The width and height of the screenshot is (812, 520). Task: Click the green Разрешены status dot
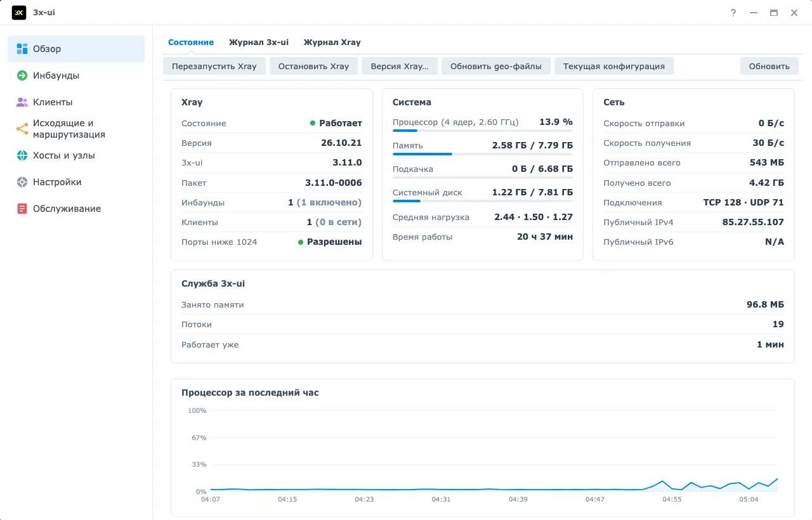click(x=301, y=242)
